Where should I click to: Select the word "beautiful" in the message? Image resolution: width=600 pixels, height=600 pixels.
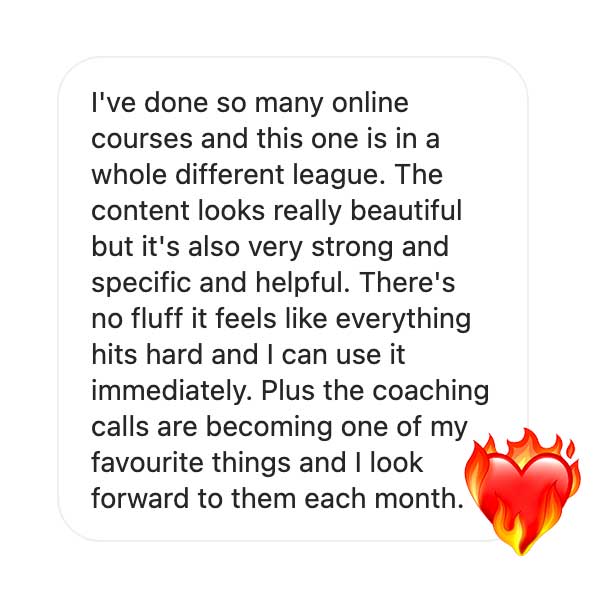(x=406, y=211)
